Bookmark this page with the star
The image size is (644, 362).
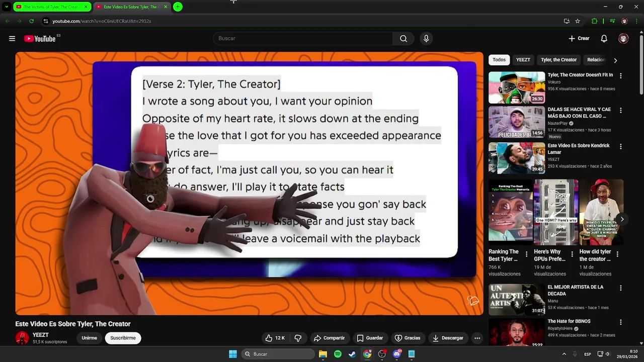[x=578, y=21]
